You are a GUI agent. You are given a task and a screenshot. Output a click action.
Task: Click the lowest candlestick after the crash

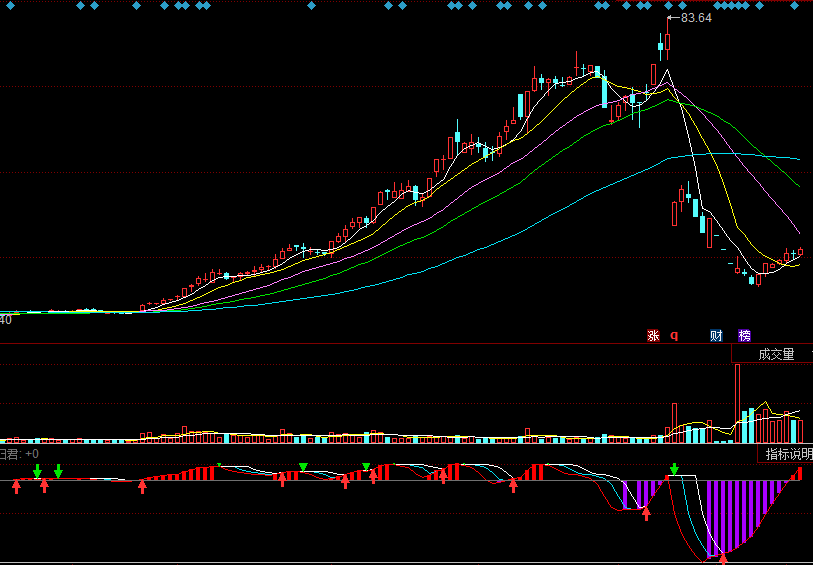pos(757,280)
